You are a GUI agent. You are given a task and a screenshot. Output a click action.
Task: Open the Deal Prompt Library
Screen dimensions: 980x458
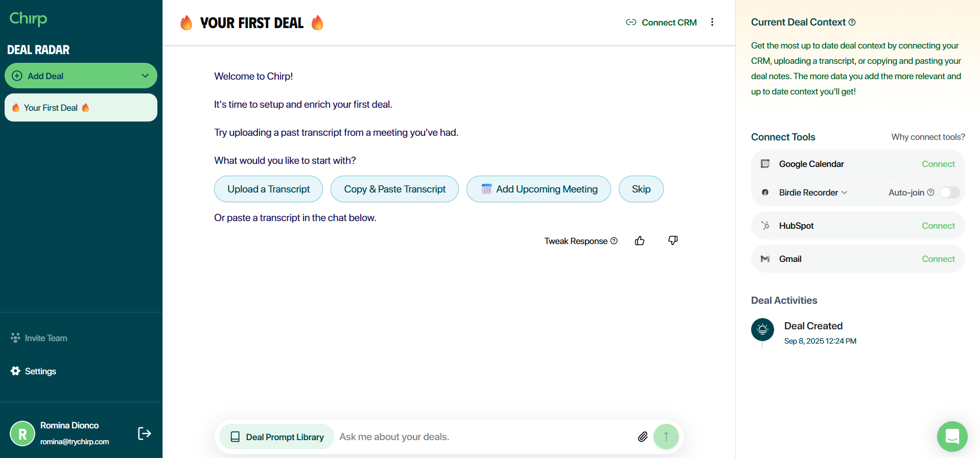277,437
